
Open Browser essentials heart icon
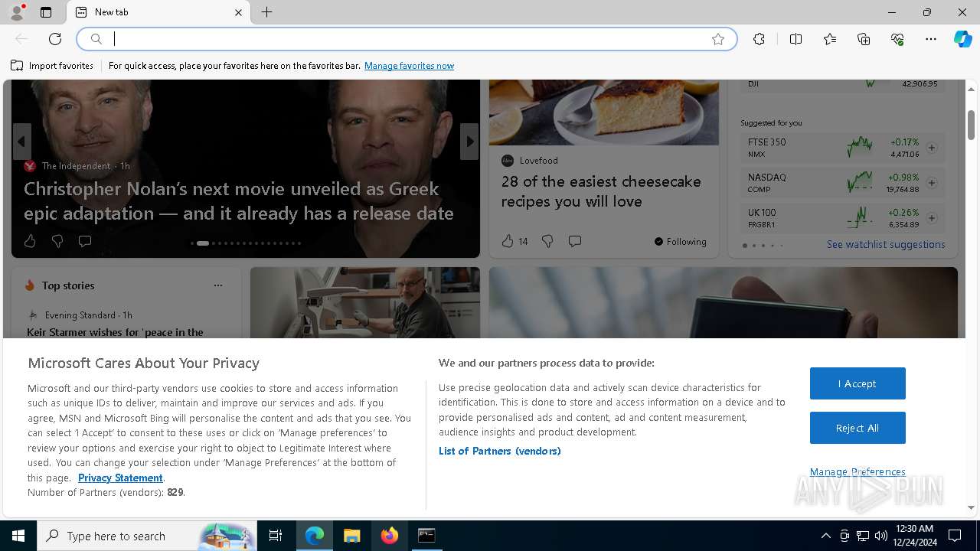[897, 39]
